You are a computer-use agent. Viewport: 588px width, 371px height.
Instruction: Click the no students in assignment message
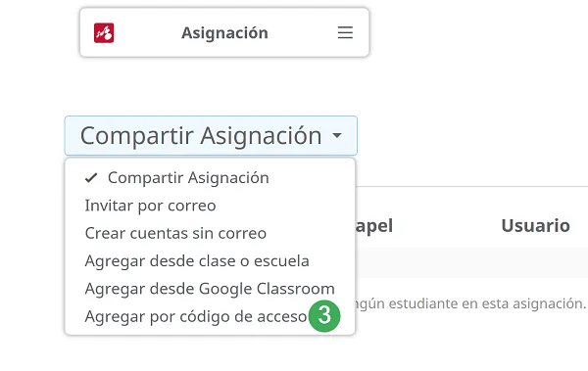[x=470, y=303]
